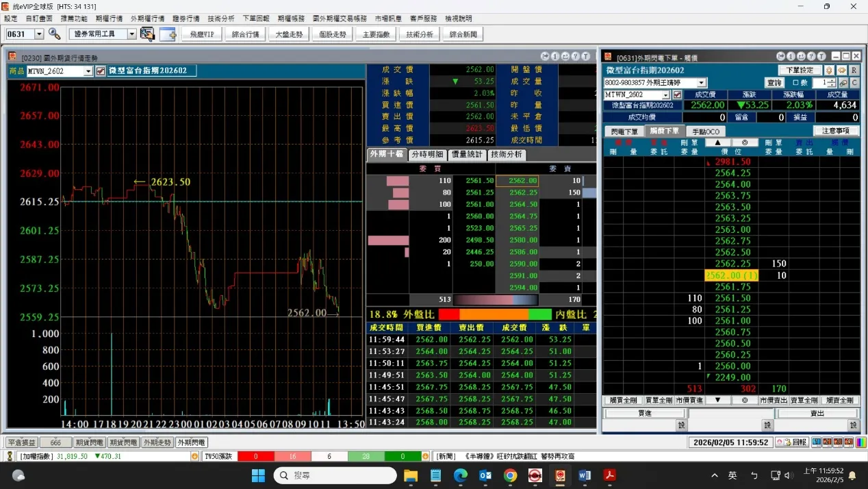Open the 證券常用工具 dropdown
868x489 pixels.
(131, 34)
